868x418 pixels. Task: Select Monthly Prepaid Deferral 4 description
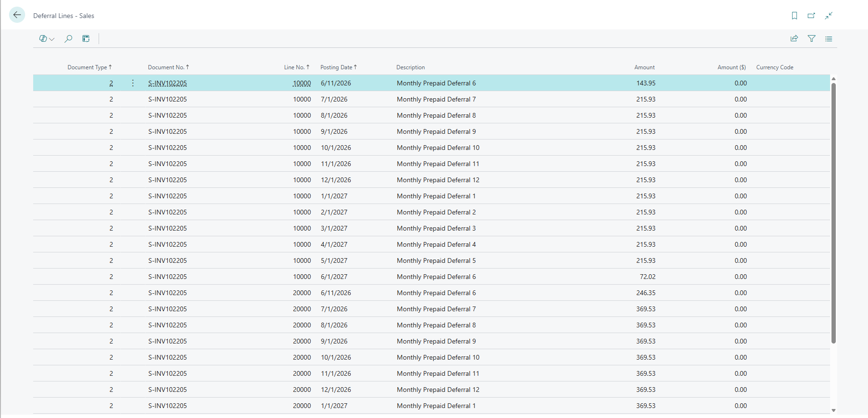[x=436, y=244]
